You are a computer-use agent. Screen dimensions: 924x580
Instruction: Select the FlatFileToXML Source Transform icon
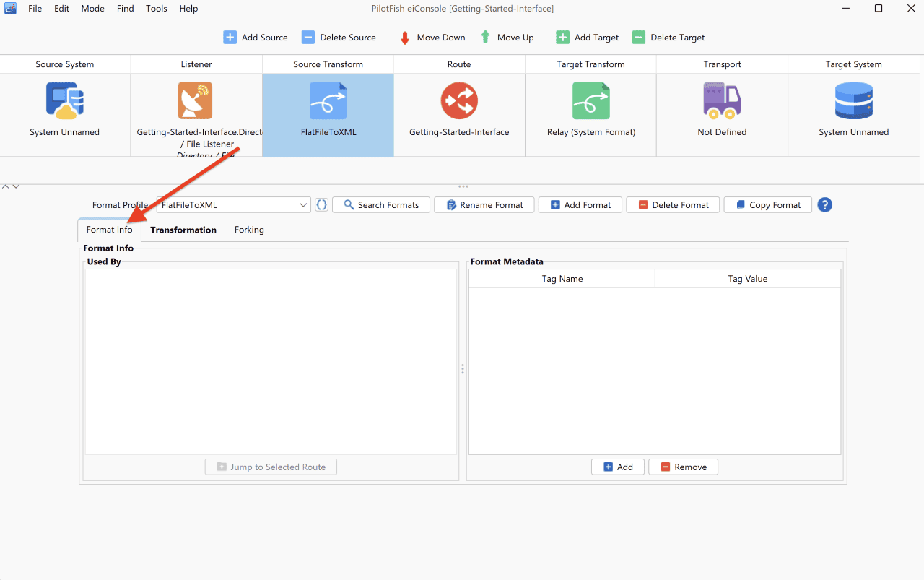tap(328, 100)
